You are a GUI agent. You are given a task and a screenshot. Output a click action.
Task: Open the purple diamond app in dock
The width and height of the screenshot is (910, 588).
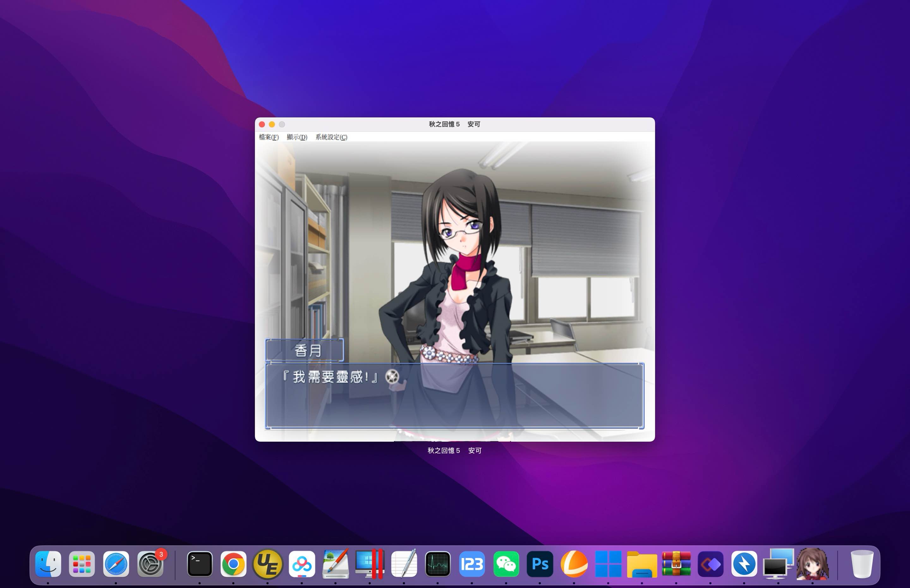click(710, 564)
